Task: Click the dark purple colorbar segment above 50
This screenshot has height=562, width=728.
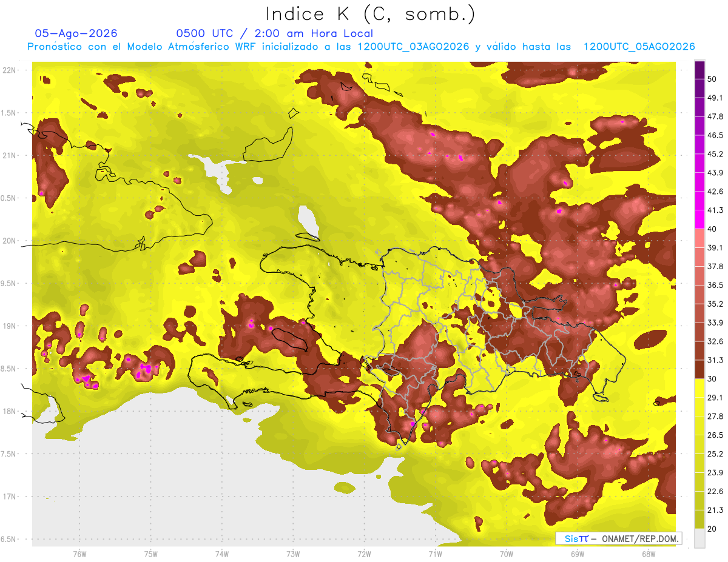Action: click(699, 70)
